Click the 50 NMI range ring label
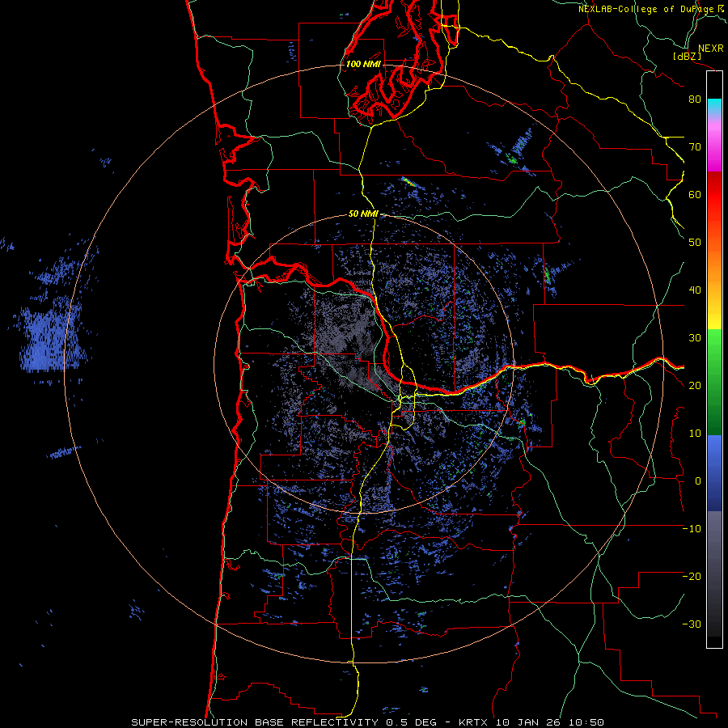The image size is (728, 728). pyautogui.click(x=363, y=214)
